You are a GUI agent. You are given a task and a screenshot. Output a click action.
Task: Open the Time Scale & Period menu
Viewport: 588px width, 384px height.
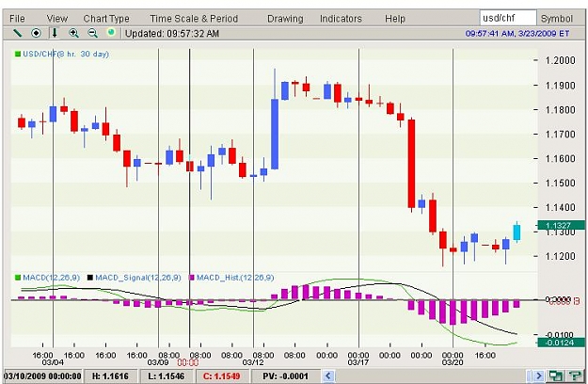pos(194,19)
